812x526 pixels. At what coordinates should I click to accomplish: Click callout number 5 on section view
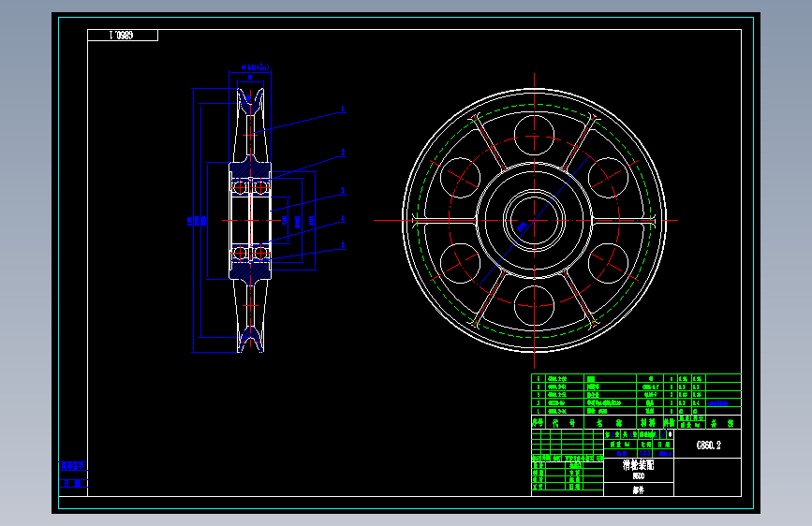[x=342, y=245]
